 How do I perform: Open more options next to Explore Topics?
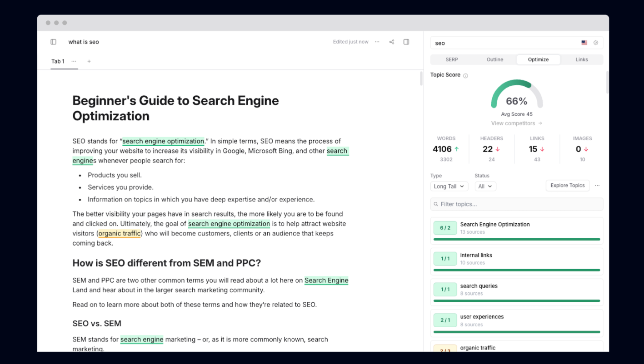pyautogui.click(x=597, y=186)
